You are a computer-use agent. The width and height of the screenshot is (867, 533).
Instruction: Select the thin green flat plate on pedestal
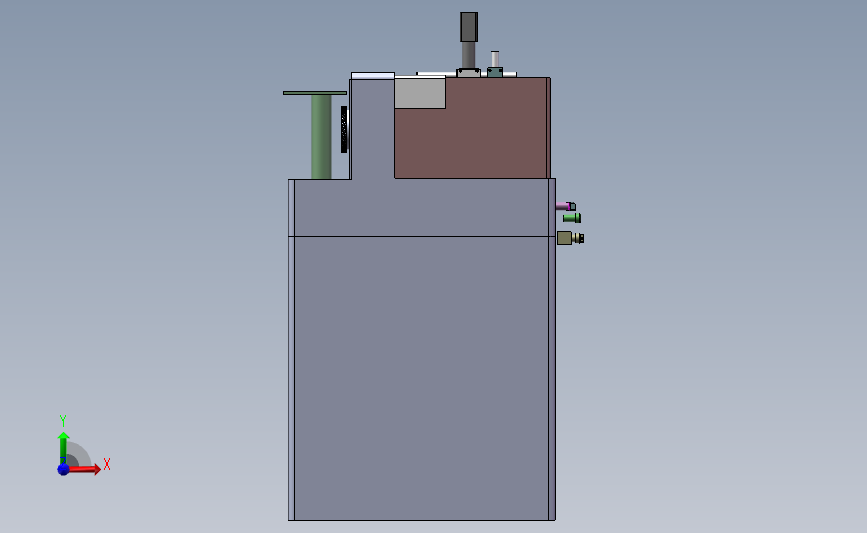(315, 93)
